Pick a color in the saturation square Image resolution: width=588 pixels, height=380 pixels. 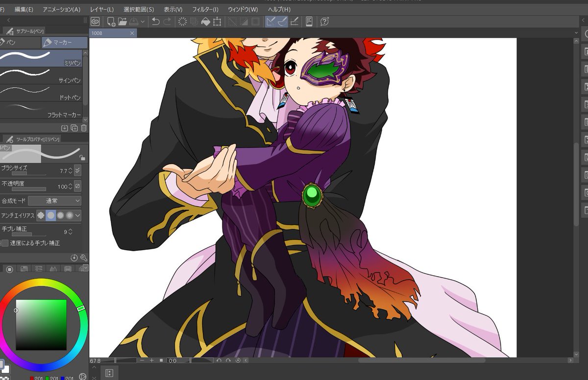tap(41, 325)
